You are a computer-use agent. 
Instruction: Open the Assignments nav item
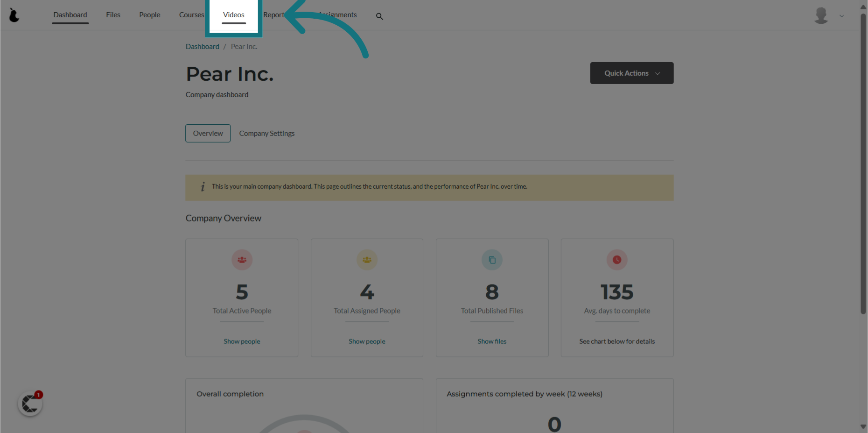[x=338, y=15]
